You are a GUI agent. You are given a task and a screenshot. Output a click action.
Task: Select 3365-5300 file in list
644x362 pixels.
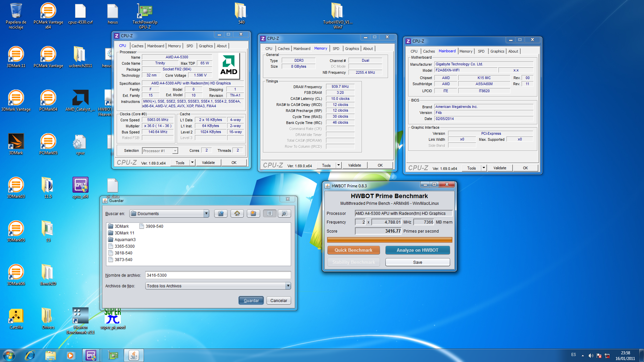click(x=121, y=246)
